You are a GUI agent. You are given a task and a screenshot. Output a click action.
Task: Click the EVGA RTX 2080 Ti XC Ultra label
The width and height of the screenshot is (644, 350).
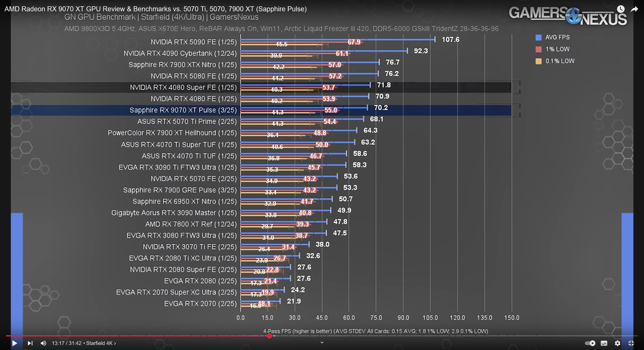click(183, 258)
